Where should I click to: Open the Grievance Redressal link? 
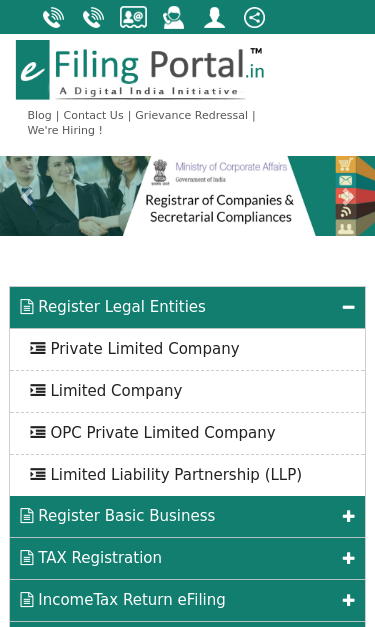(x=191, y=115)
